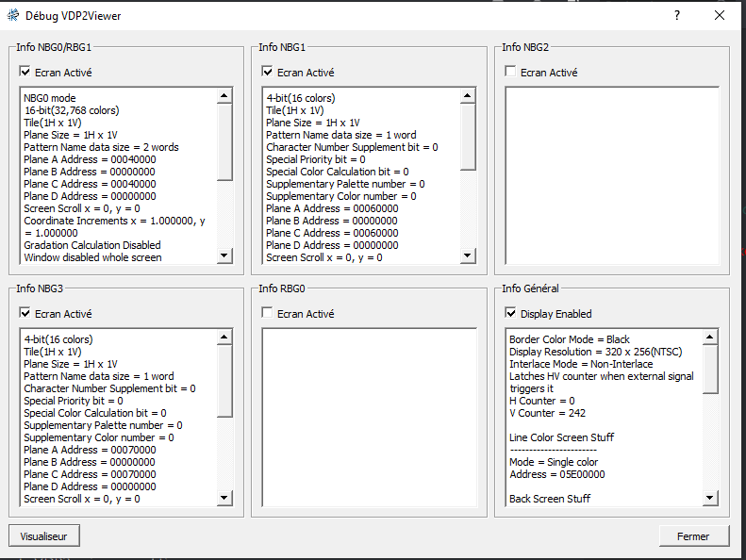Open the Visualiseur button
Screen dimensions: 746x560
pos(43,536)
